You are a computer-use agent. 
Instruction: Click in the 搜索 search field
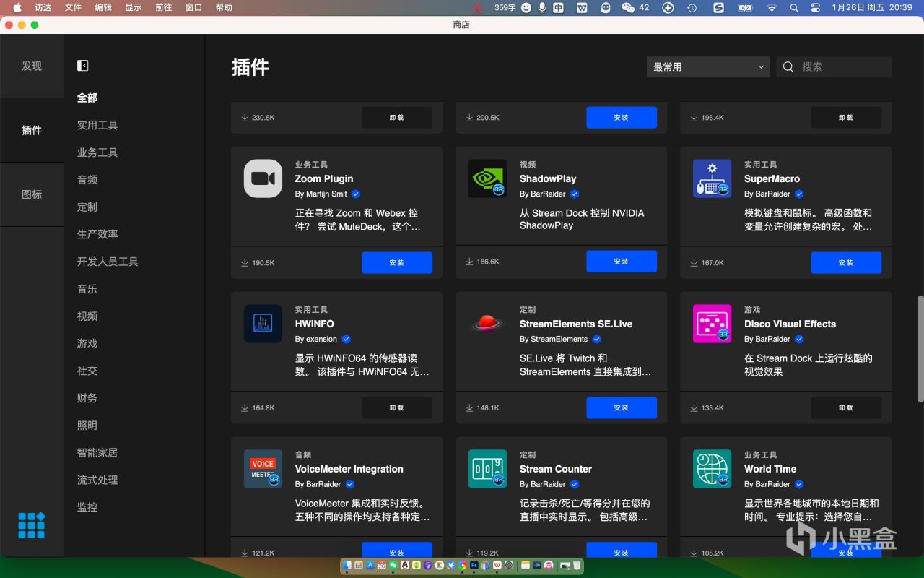(834, 66)
